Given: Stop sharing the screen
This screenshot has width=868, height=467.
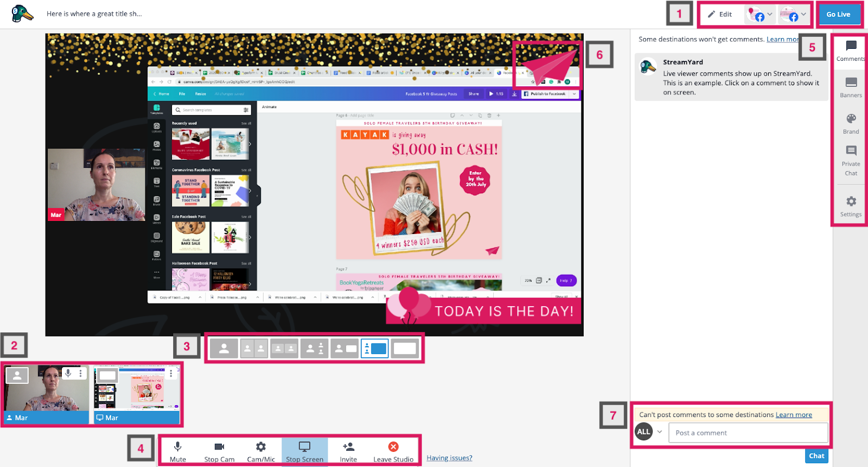Looking at the screenshot, I should (304, 451).
